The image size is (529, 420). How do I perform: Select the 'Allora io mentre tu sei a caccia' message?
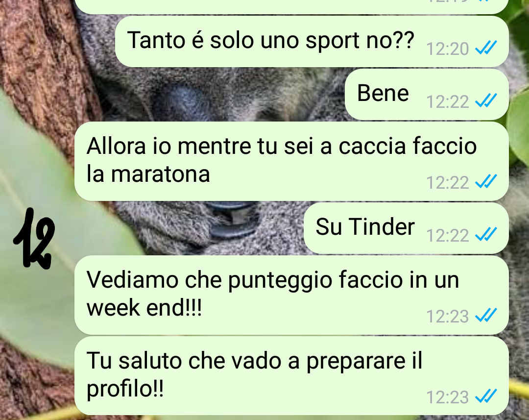pos(291,161)
